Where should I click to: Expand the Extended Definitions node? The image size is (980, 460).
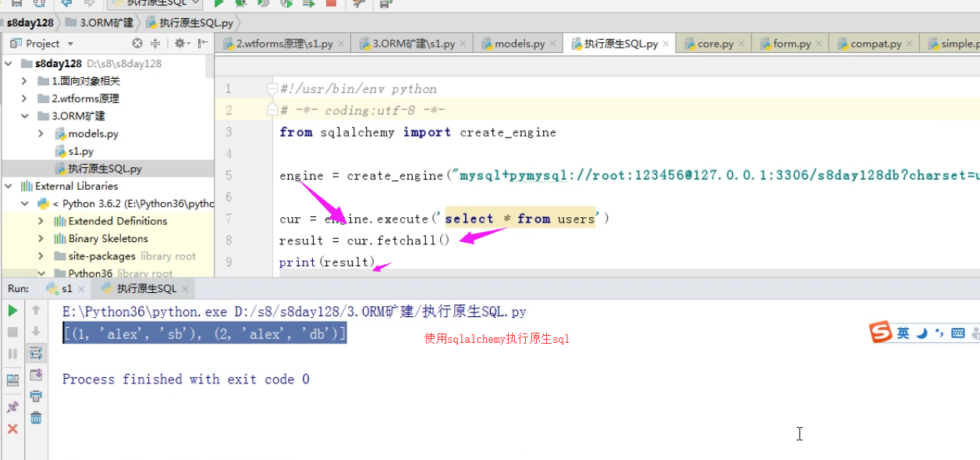pyautogui.click(x=41, y=221)
